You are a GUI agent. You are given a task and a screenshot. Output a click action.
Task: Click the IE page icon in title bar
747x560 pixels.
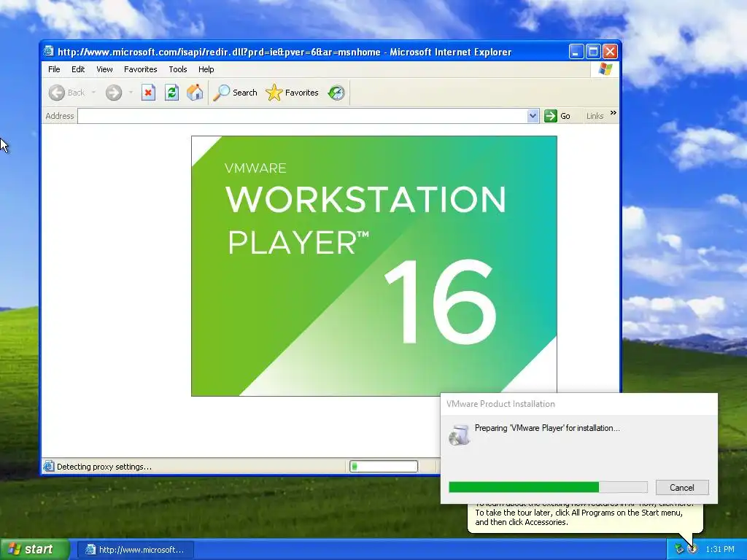coord(49,51)
